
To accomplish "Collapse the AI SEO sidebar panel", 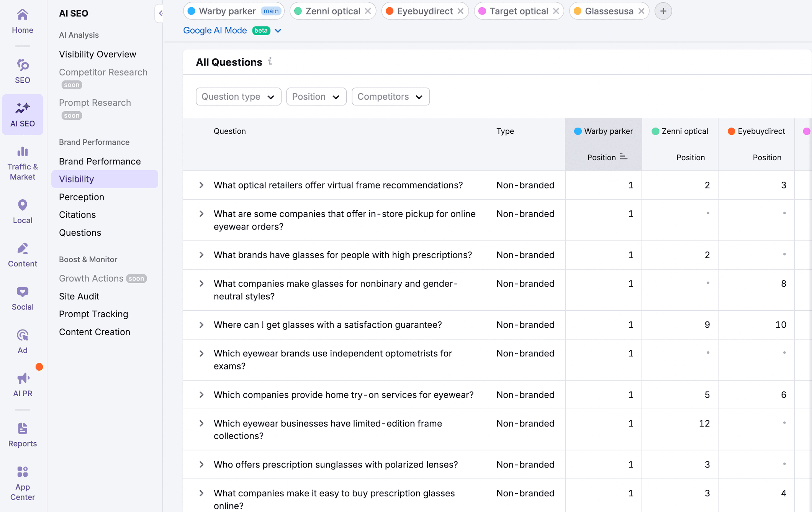I will (160, 13).
